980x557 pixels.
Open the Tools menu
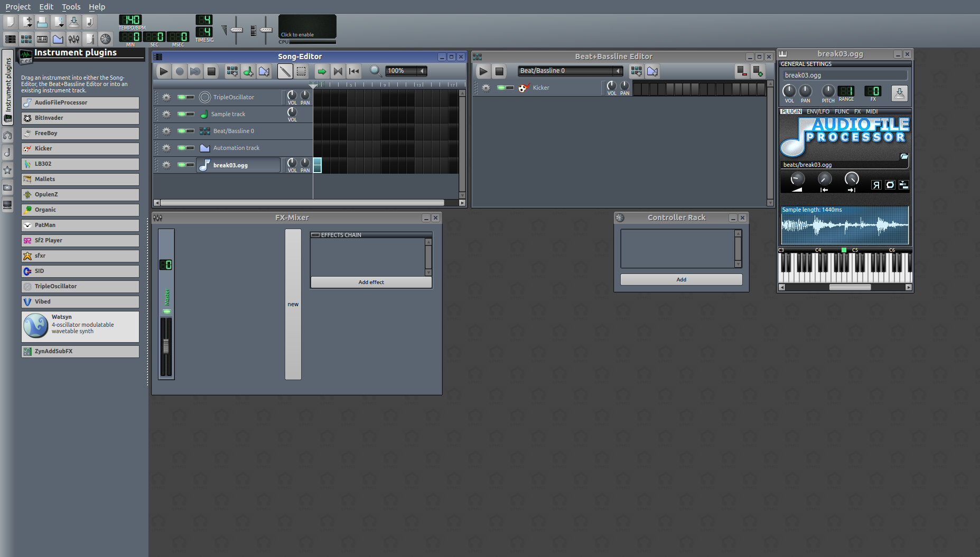click(x=71, y=7)
